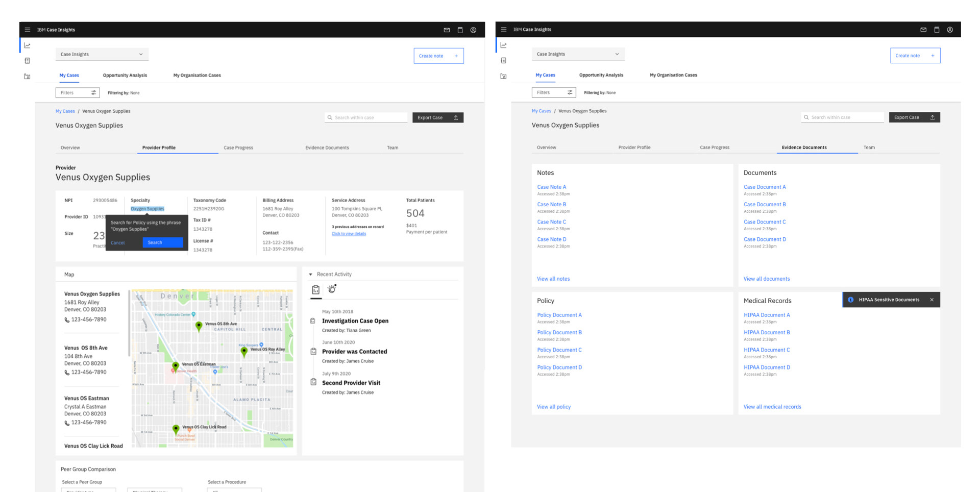Screen dimensions: 980x492
Task: Click View all policy link
Action: (554, 407)
